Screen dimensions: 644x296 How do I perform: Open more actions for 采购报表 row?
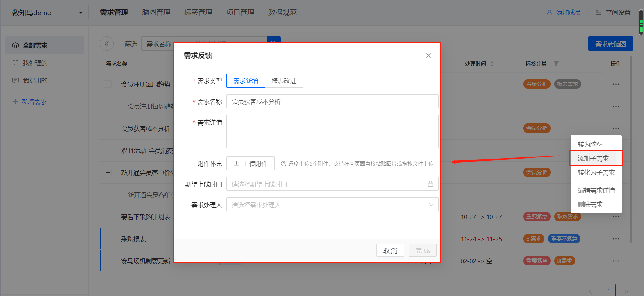pyautogui.click(x=616, y=239)
